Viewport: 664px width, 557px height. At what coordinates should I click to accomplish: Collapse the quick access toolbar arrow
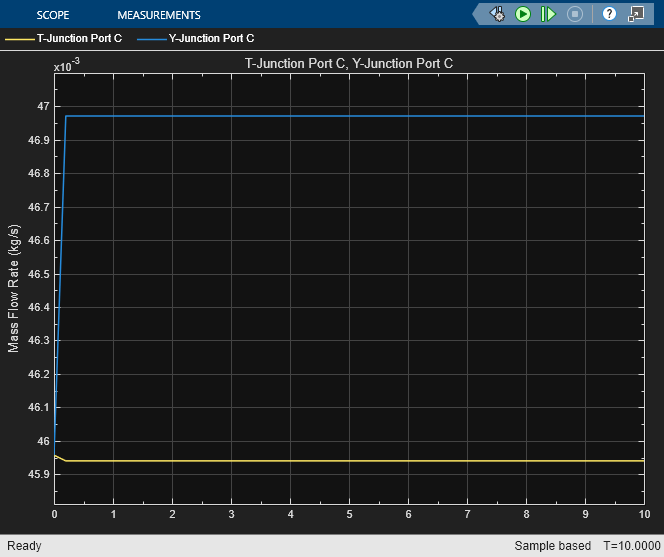click(x=476, y=14)
